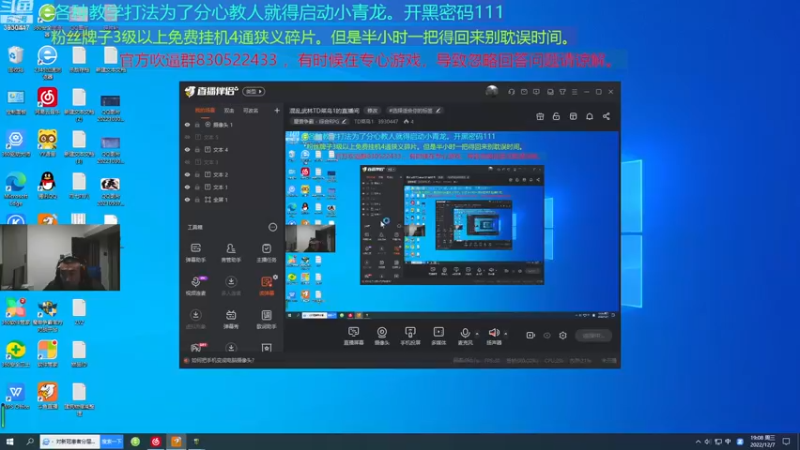Toggle visibility of 文本 2 source
Screen dimensions: 800x450
pyautogui.click(x=187, y=174)
